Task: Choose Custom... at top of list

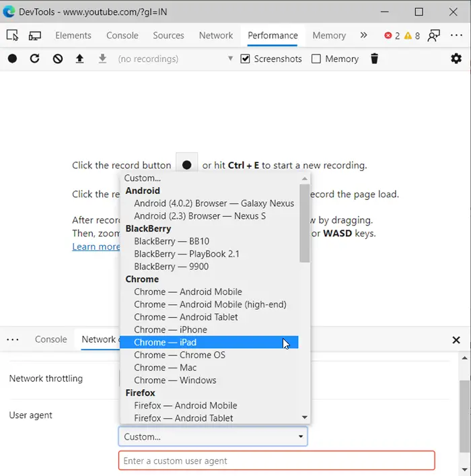Action: (209, 178)
